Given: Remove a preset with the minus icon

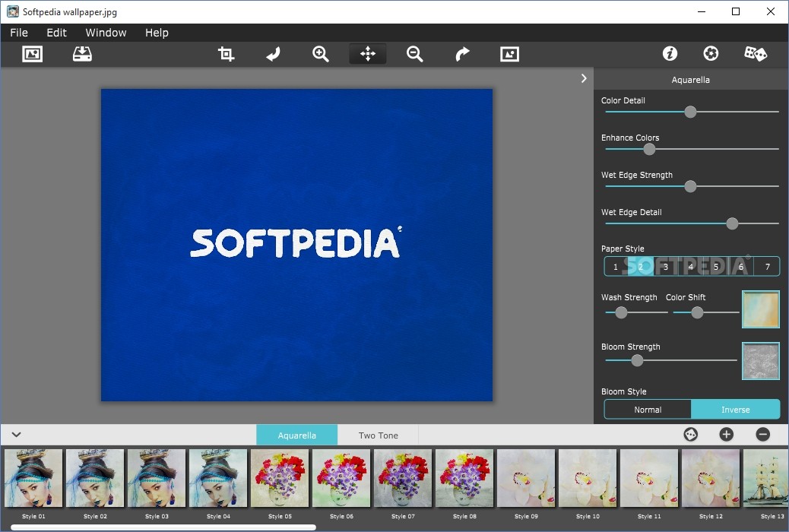Looking at the screenshot, I should (x=763, y=435).
